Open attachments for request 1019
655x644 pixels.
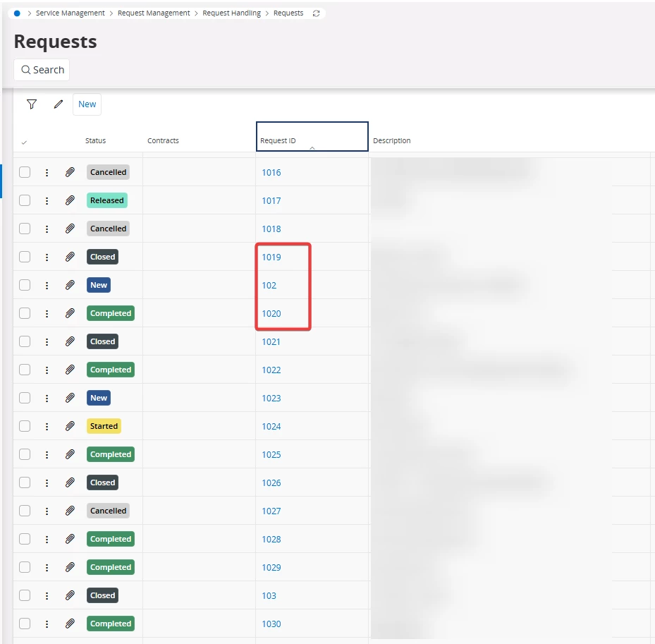pos(70,257)
